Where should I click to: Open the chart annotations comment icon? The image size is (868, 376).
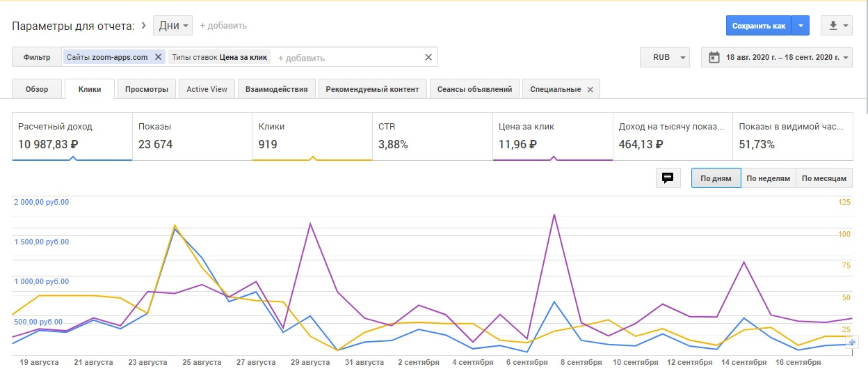tap(668, 178)
